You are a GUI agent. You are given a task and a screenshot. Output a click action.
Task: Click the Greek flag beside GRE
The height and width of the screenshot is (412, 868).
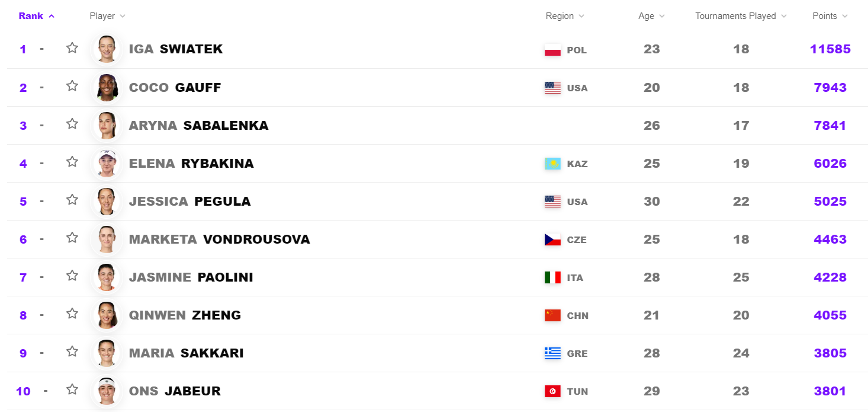pyautogui.click(x=552, y=353)
